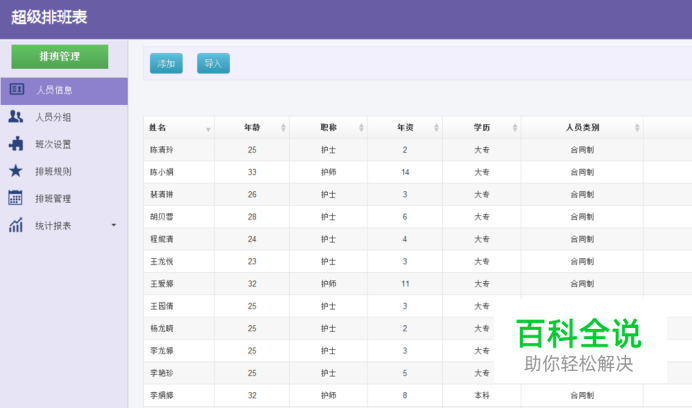Click the 学历 column header text
Screen dimensions: 692x408
coord(481,128)
